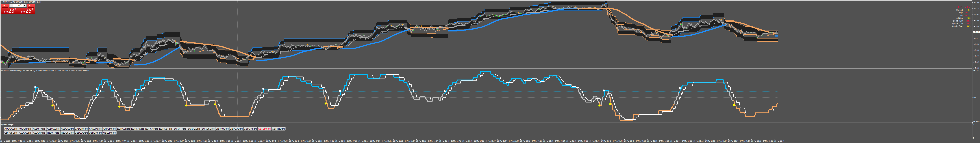Viewport: 980px width, 143px height.
Task: Change symbol to GBPCHFpro
Action: 250,129
